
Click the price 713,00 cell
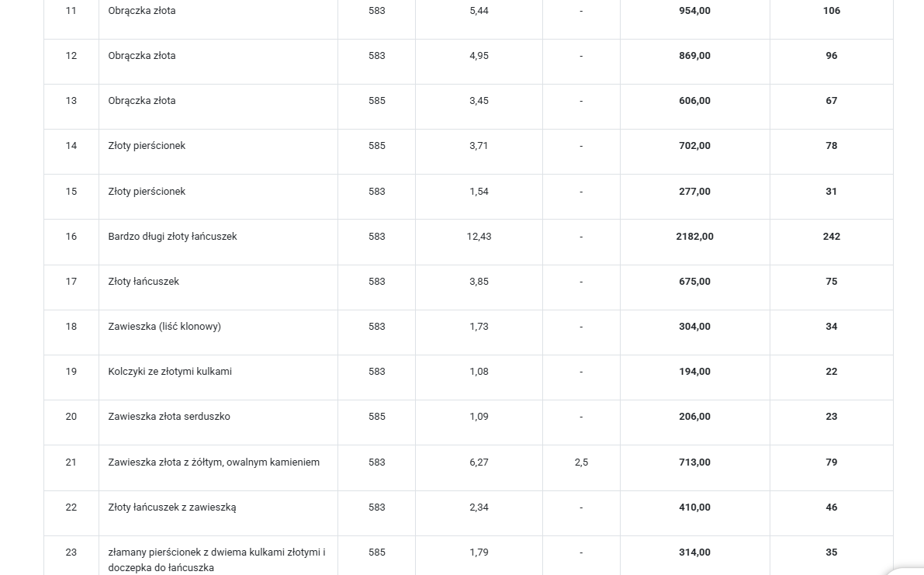point(694,462)
